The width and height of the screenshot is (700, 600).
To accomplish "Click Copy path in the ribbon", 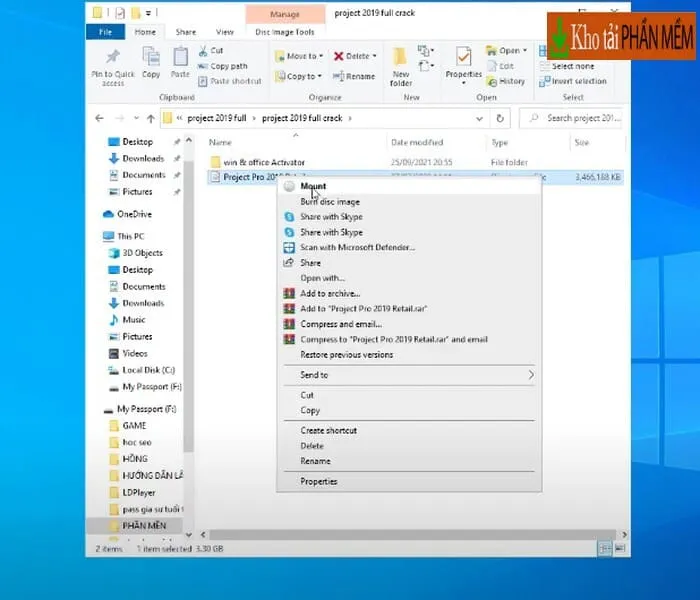I will tap(222, 66).
